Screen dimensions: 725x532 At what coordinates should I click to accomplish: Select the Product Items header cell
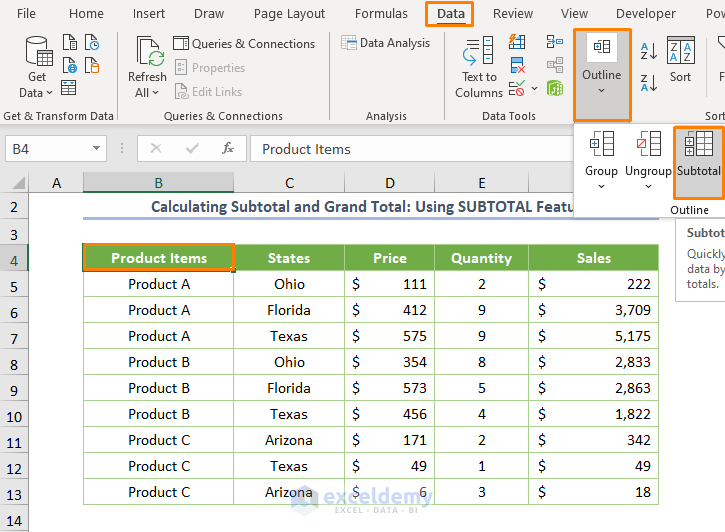click(159, 258)
